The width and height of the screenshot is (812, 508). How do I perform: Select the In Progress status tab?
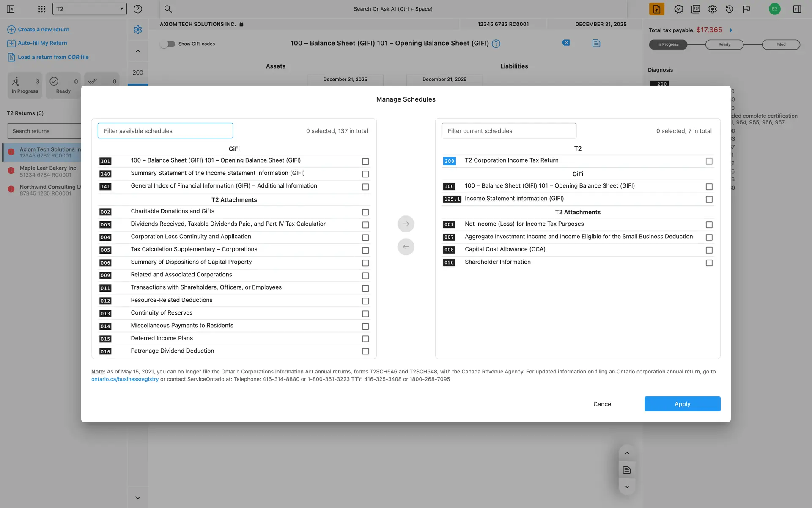pyautogui.click(x=25, y=86)
